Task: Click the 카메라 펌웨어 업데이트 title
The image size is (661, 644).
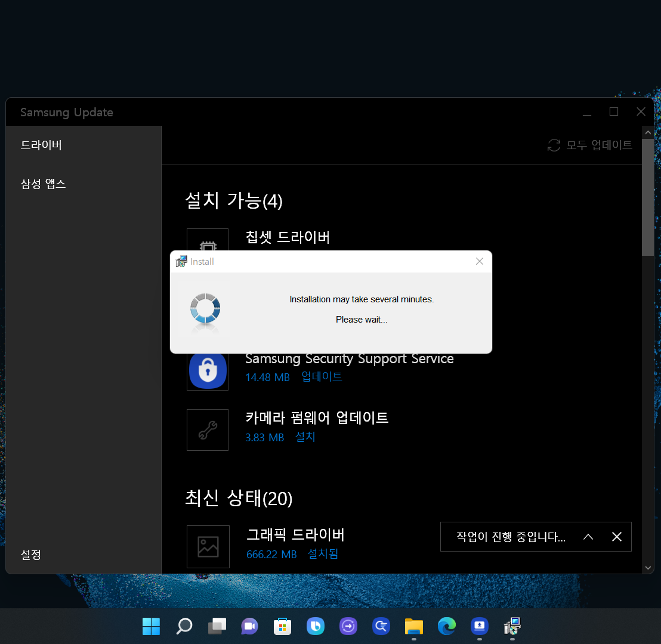Action: click(317, 417)
